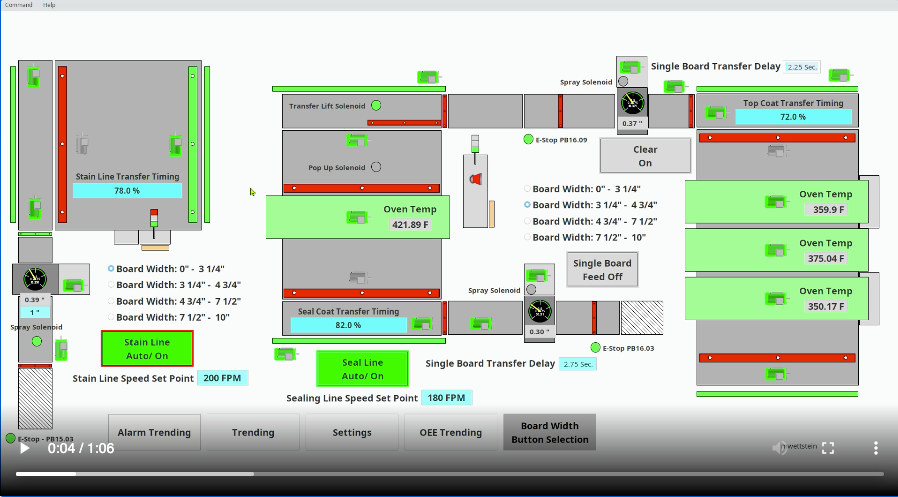Click the Transfer Lift Solenoid indicator
The image size is (898, 497).
pos(376,105)
